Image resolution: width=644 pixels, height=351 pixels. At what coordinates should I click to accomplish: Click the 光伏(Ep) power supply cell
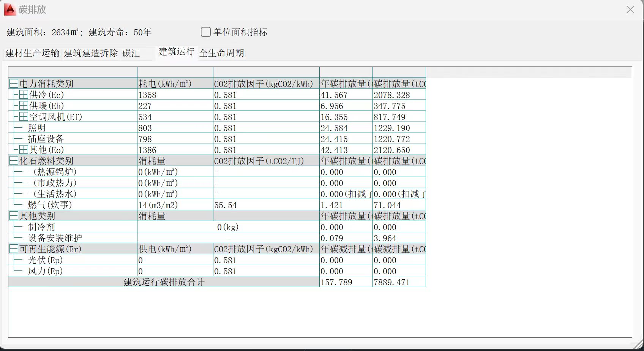coord(175,260)
